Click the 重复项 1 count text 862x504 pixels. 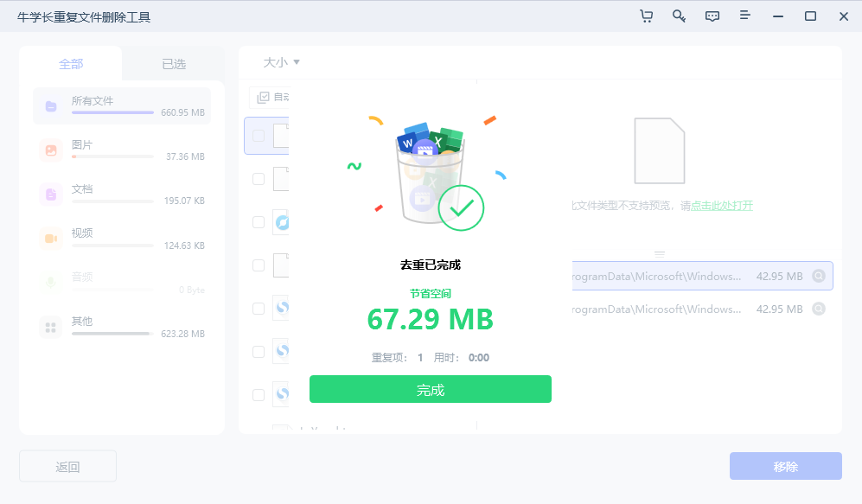(x=398, y=358)
